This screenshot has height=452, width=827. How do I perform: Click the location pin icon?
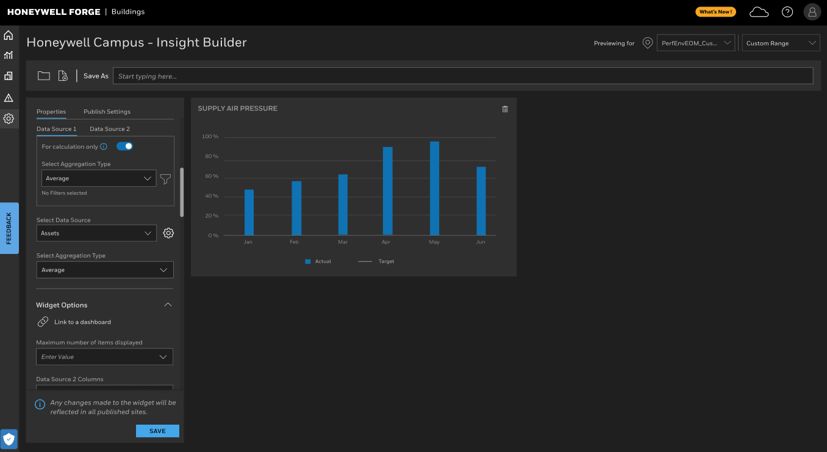(x=648, y=43)
